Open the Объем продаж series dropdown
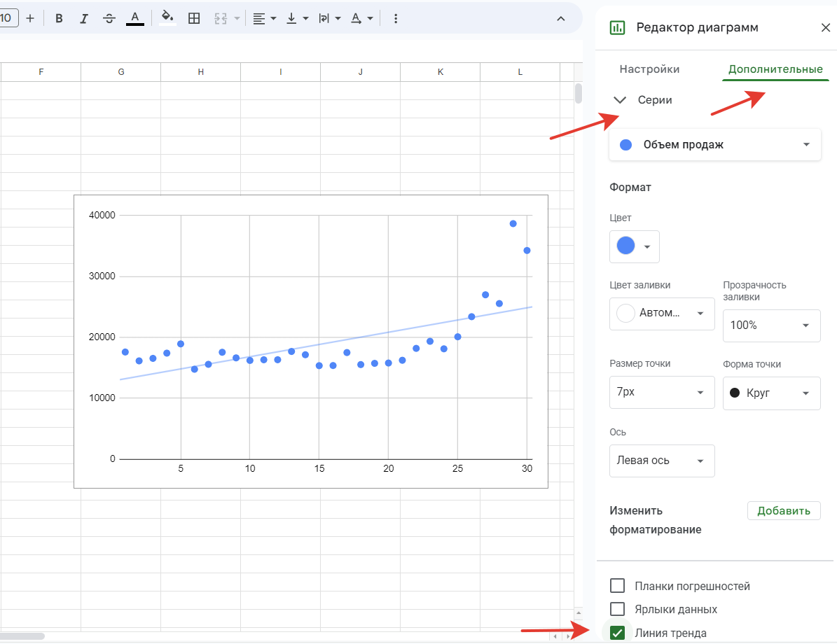This screenshot has height=644, width=837. click(714, 144)
